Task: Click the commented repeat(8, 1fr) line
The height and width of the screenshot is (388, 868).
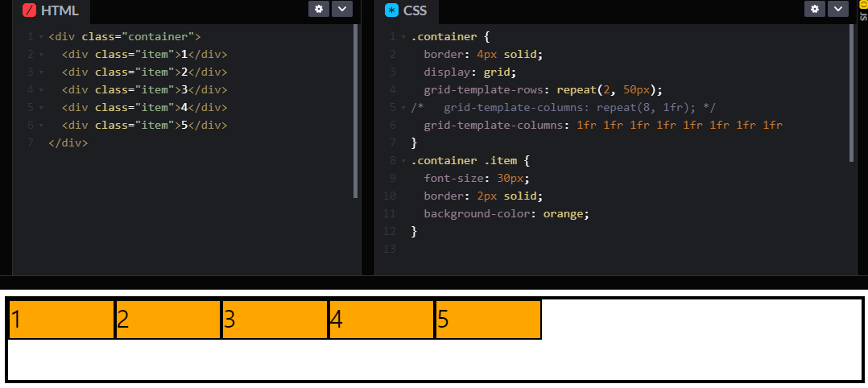Action: tap(564, 107)
